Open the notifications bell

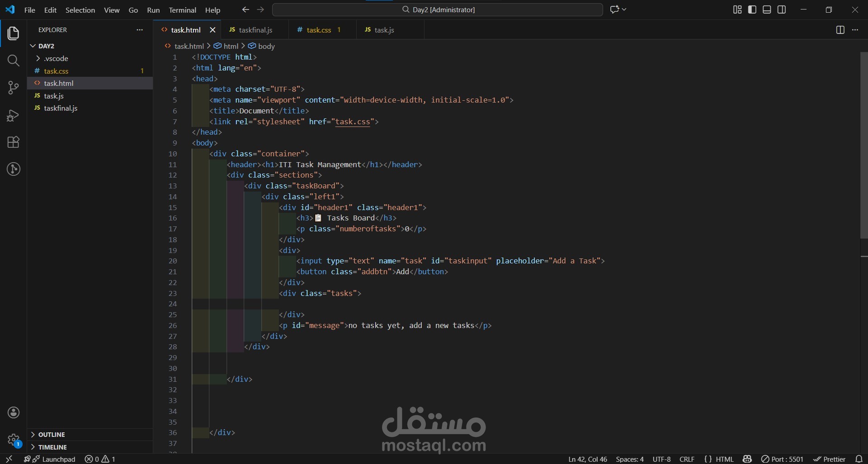click(859, 459)
